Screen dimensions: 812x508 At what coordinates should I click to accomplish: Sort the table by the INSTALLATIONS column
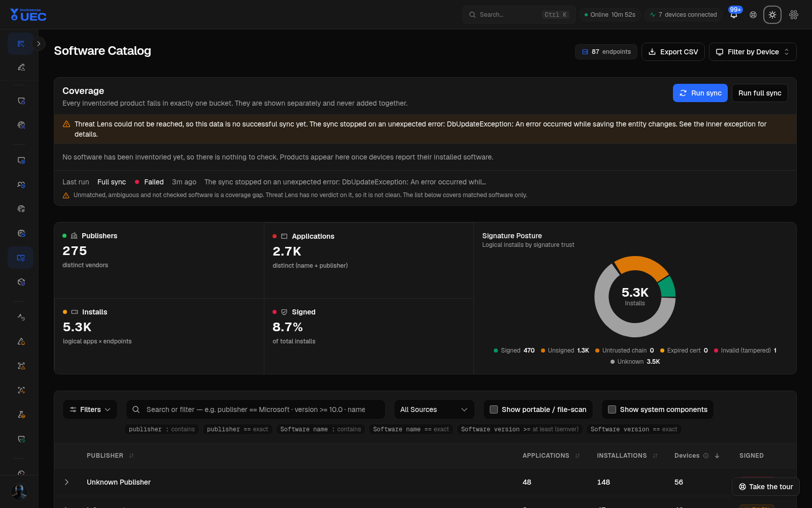click(x=627, y=456)
